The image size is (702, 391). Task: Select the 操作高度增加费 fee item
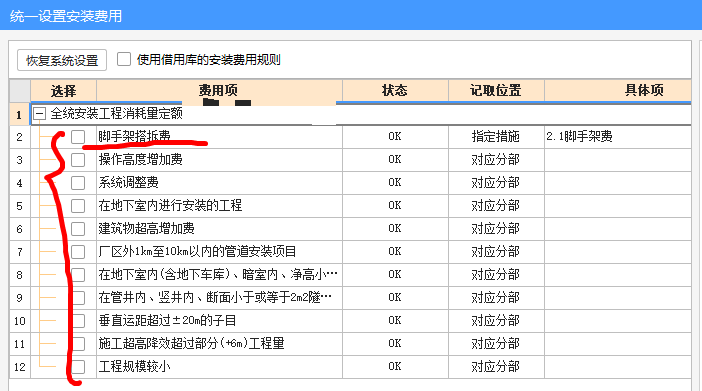click(141, 159)
